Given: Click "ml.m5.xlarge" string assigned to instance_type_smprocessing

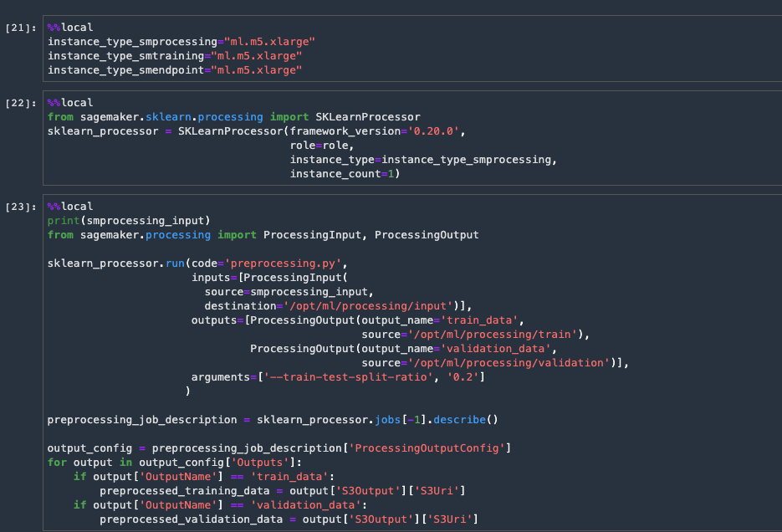Looking at the screenshot, I should coord(270,42).
